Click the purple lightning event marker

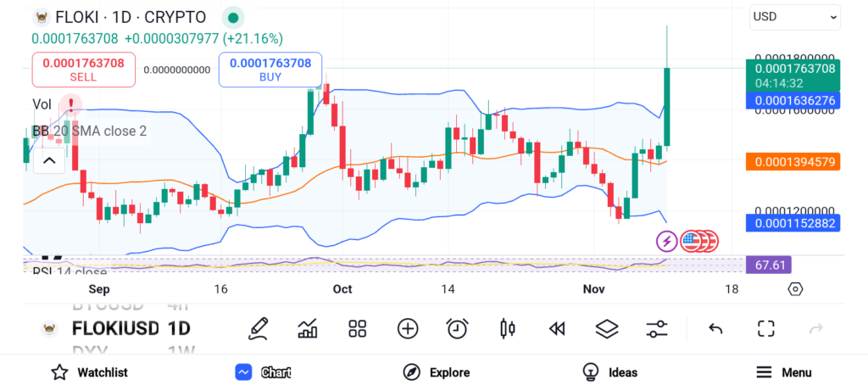click(667, 241)
